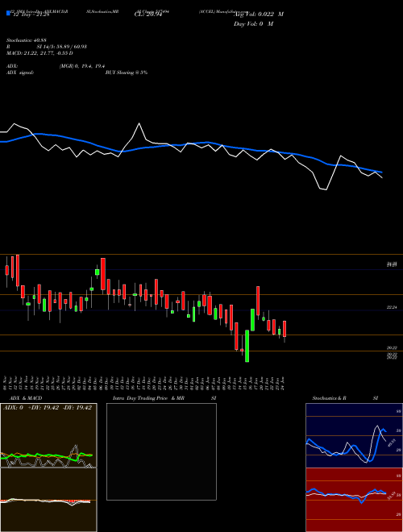Click the blue 12 Day SMA legend square
Image resolution: width=403 pixels, height=532 pixels.
click(x=8, y=13)
